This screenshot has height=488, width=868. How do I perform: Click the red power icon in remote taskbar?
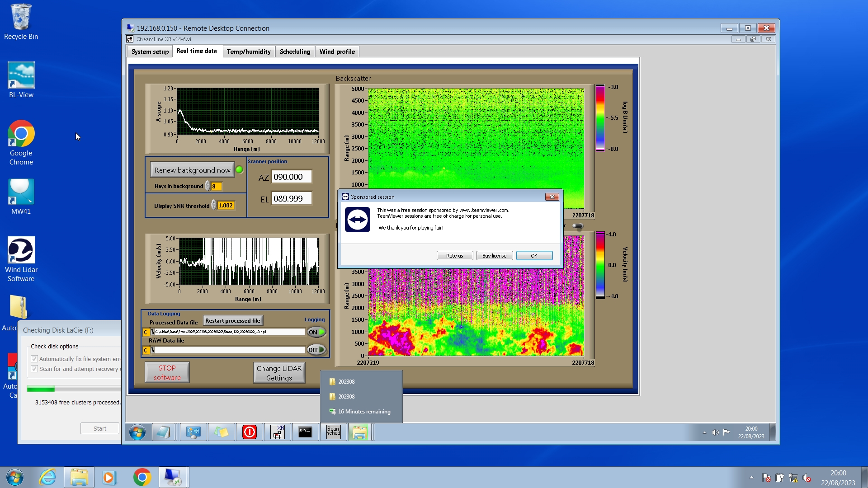249,432
